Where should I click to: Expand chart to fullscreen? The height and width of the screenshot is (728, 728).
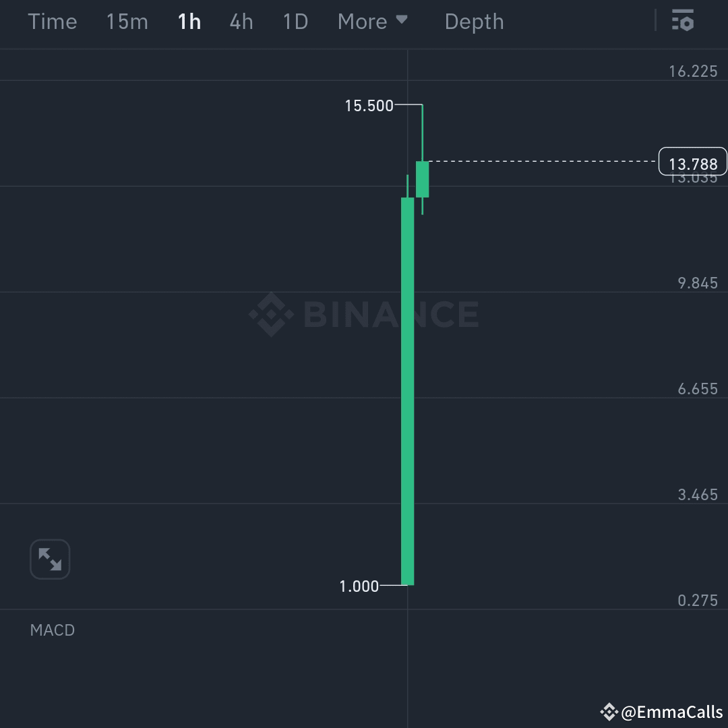50,559
